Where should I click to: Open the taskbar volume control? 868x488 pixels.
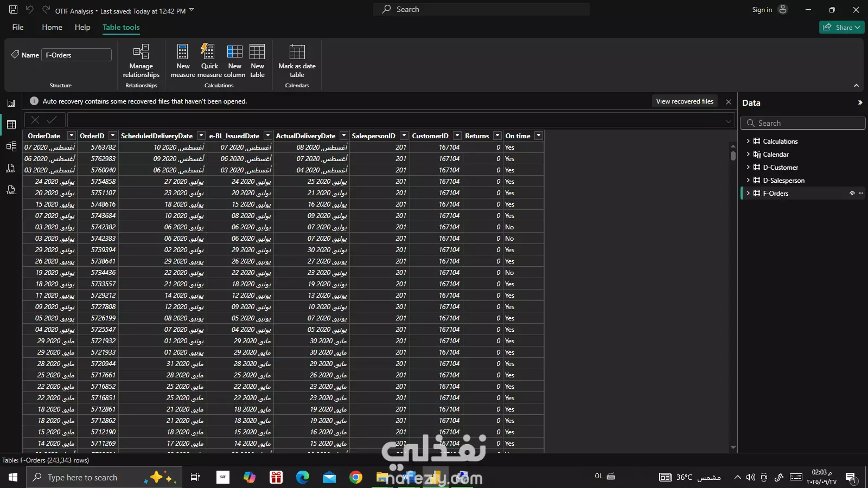(750, 477)
